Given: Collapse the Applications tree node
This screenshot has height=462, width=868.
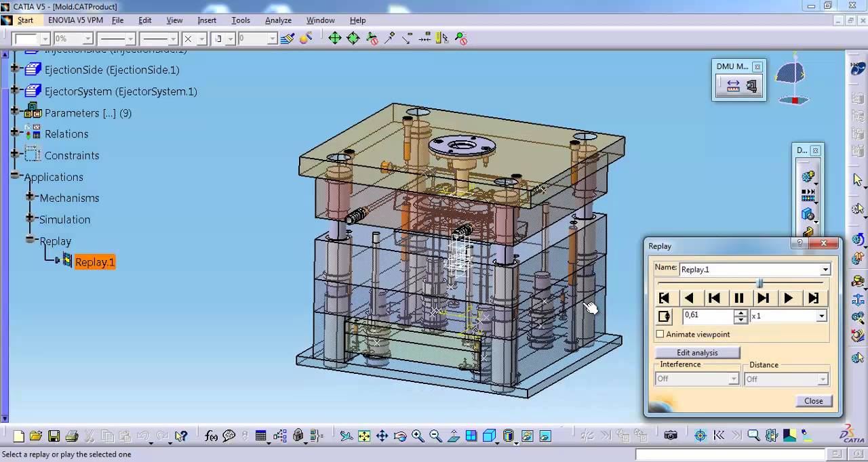Looking at the screenshot, I should (x=15, y=176).
